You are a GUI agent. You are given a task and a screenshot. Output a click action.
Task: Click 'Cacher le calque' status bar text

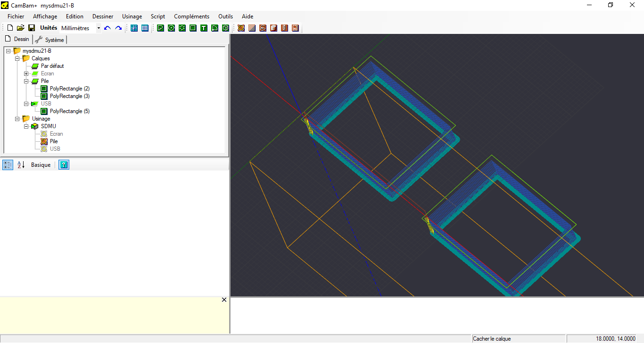tap(492, 339)
